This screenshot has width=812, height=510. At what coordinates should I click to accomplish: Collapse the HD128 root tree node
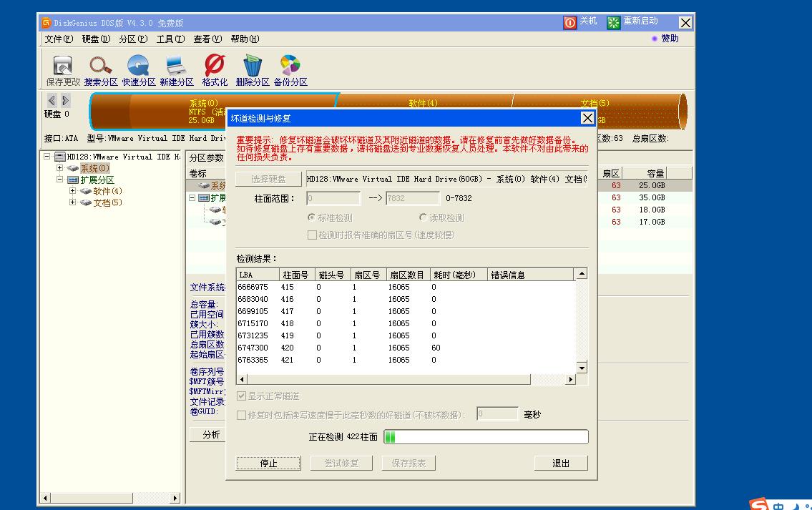(x=47, y=156)
